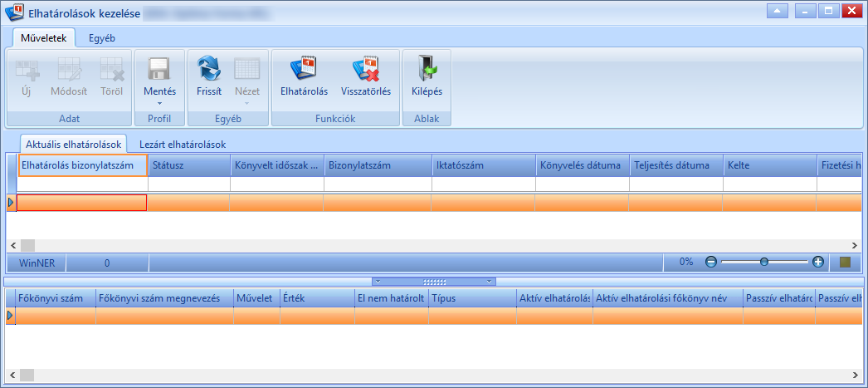Click the zoom out minus icon
Image resolution: width=868 pixels, height=388 pixels.
(x=711, y=263)
